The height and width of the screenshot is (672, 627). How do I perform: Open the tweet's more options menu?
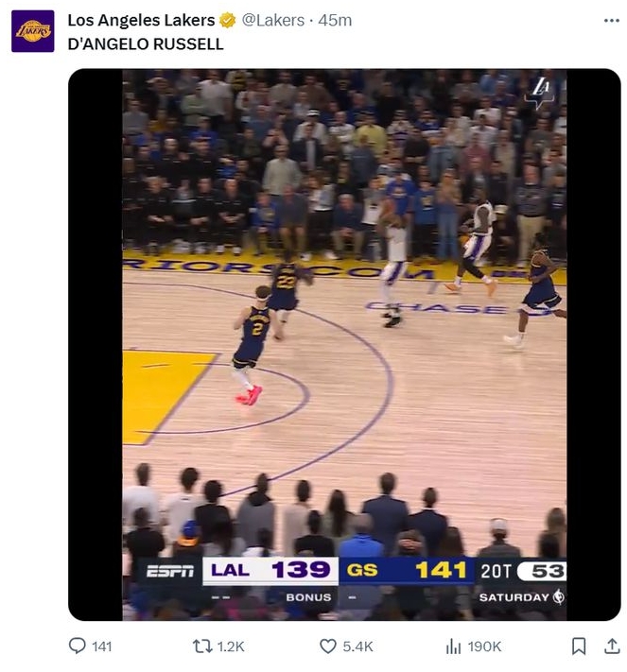(611, 20)
